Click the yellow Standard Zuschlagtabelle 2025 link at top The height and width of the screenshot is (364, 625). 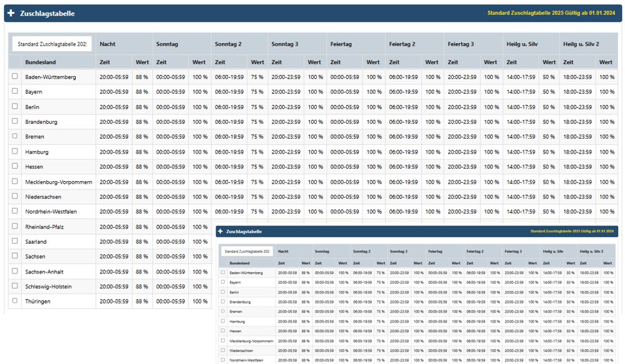(x=551, y=13)
